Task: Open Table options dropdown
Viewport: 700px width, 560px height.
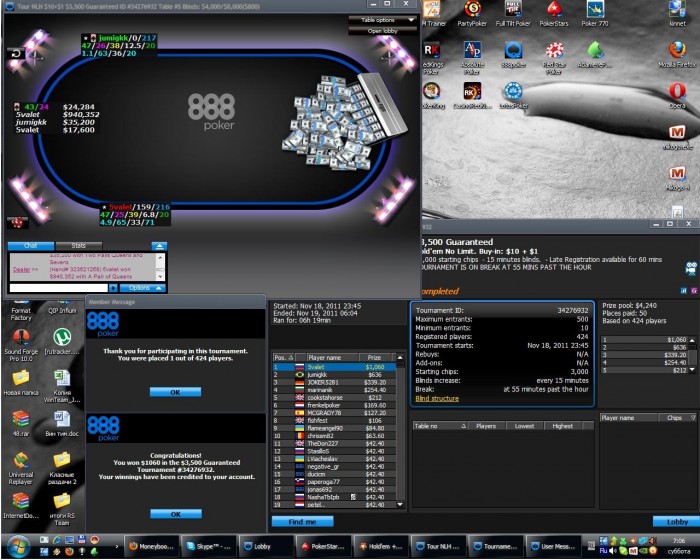Action: tap(383, 20)
